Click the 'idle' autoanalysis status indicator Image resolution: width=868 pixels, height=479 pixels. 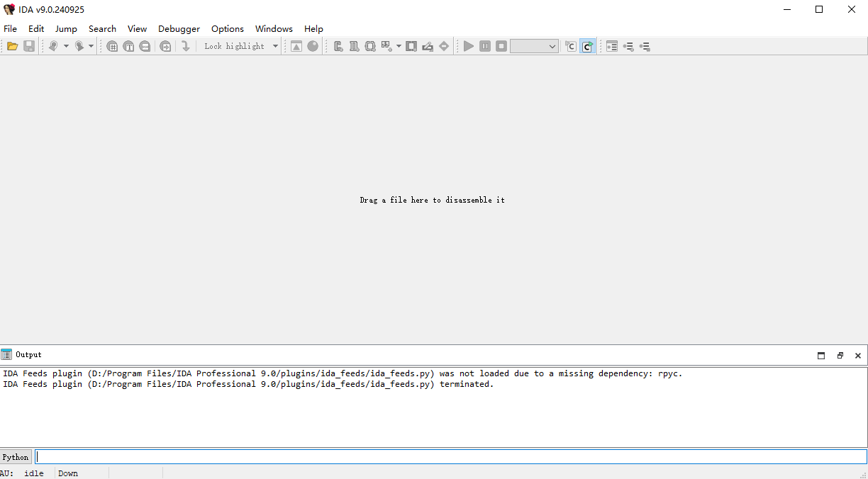tap(34, 473)
